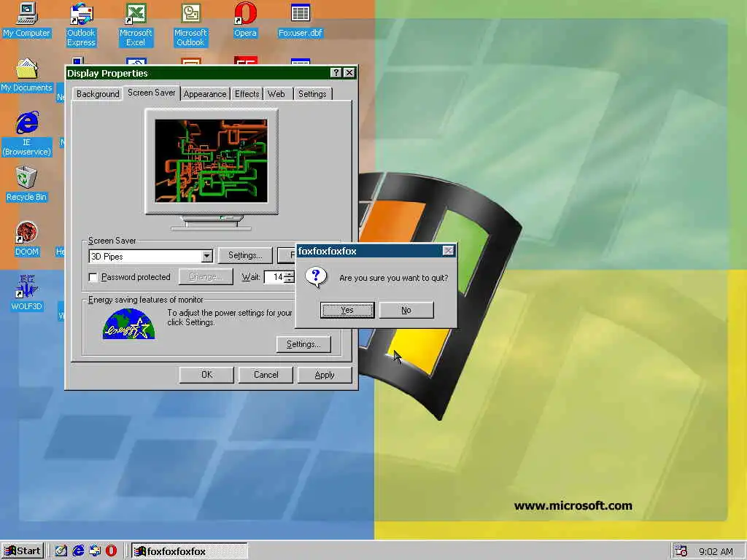Launch Opera from the quick launch bar
The height and width of the screenshot is (560, 747).
coord(112,551)
